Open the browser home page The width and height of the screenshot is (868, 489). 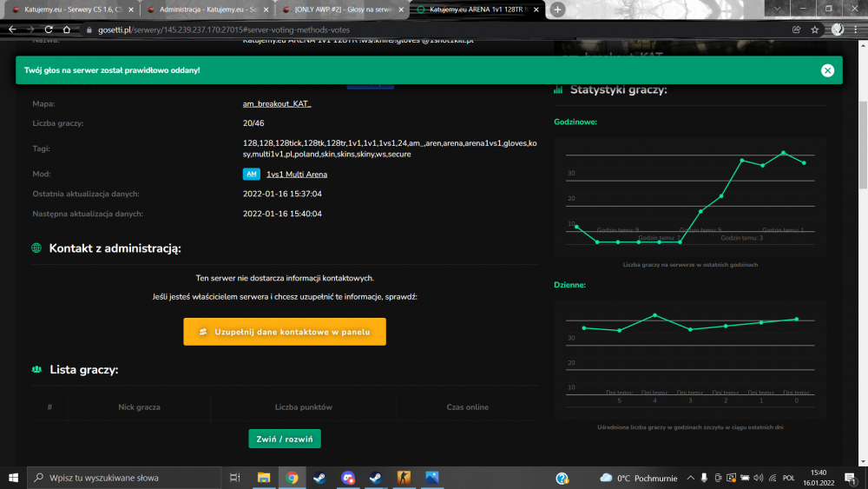coord(67,30)
